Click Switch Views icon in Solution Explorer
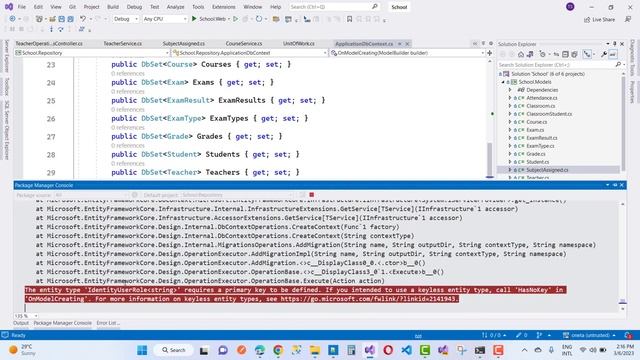Viewport: 640px width, 360px height. tap(530, 54)
